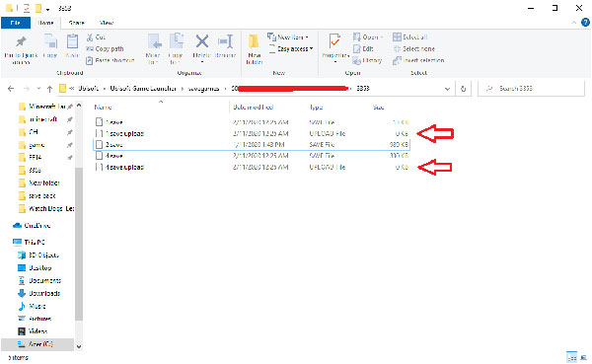Open Music folder in navigation pane
Viewport: 592px width, 364px height.
[32, 306]
